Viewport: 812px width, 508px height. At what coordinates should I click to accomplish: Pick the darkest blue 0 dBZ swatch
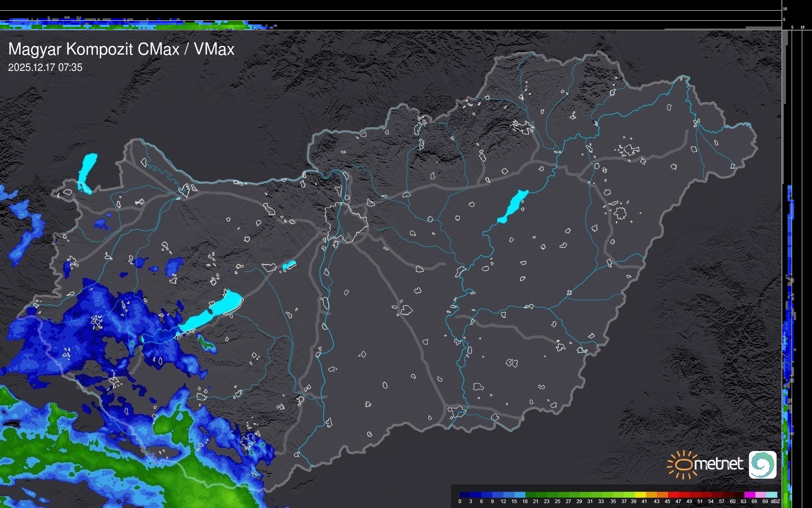[465, 495]
